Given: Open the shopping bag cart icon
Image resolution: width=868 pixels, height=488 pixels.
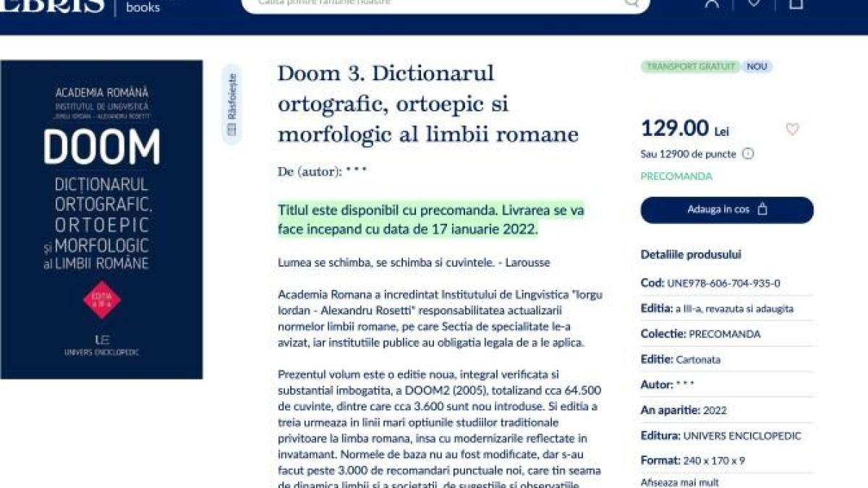Looking at the screenshot, I should (796, 3).
